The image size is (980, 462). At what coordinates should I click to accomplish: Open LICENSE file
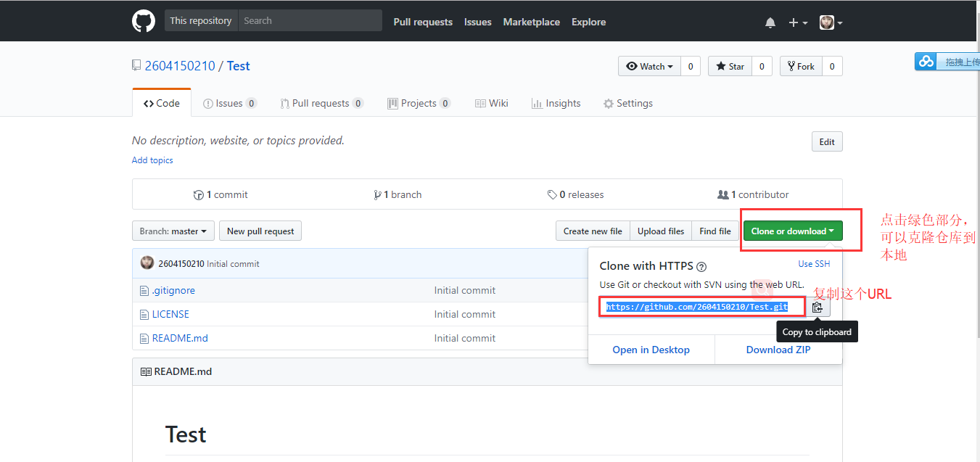coord(170,314)
